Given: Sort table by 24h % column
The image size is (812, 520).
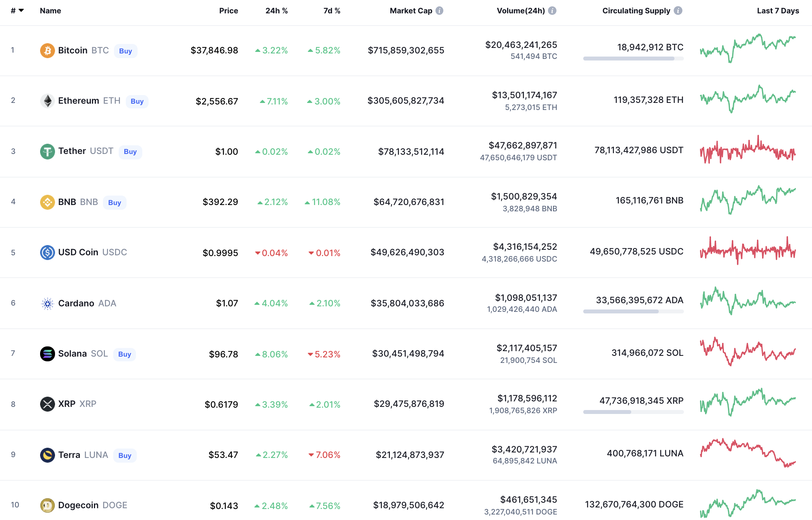Looking at the screenshot, I should [x=276, y=11].
